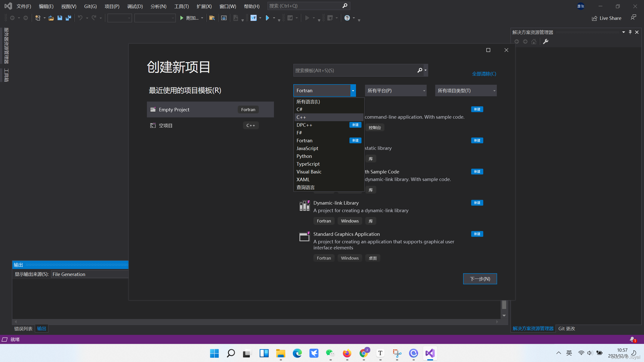Pin the Solution Explorer panel
This screenshot has height=362, width=644.
[630, 32]
